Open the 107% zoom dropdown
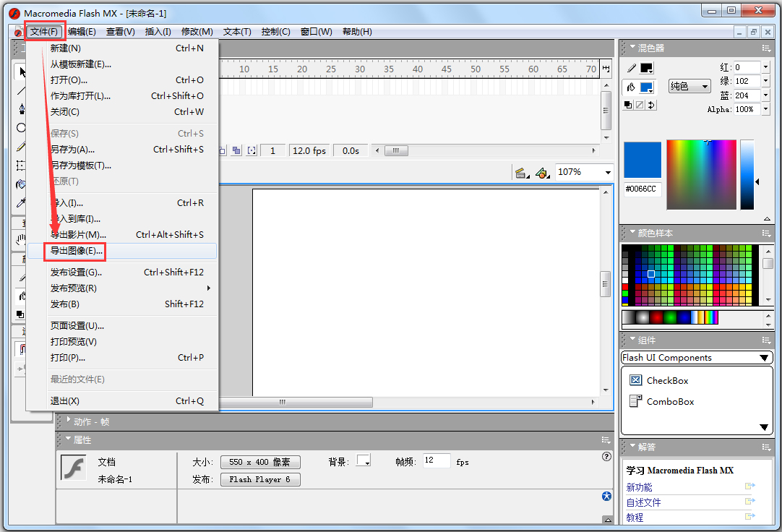 pos(608,173)
